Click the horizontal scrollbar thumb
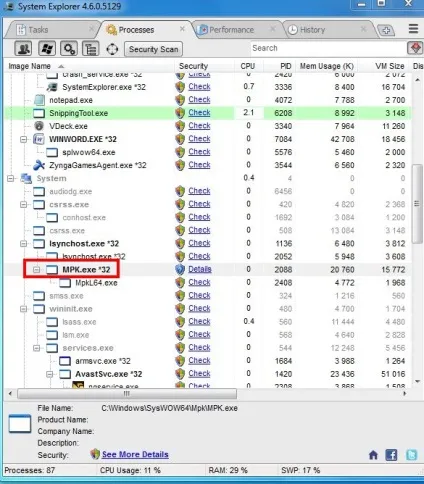424x484 pixels. [127, 394]
